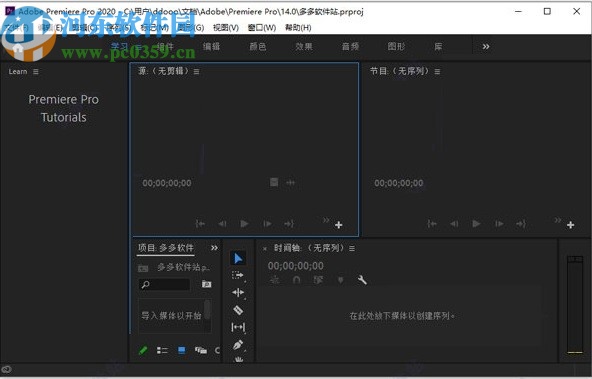Open the Learn panel menu
The height and width of the screenshot is (379, 592).
point(35,71)
